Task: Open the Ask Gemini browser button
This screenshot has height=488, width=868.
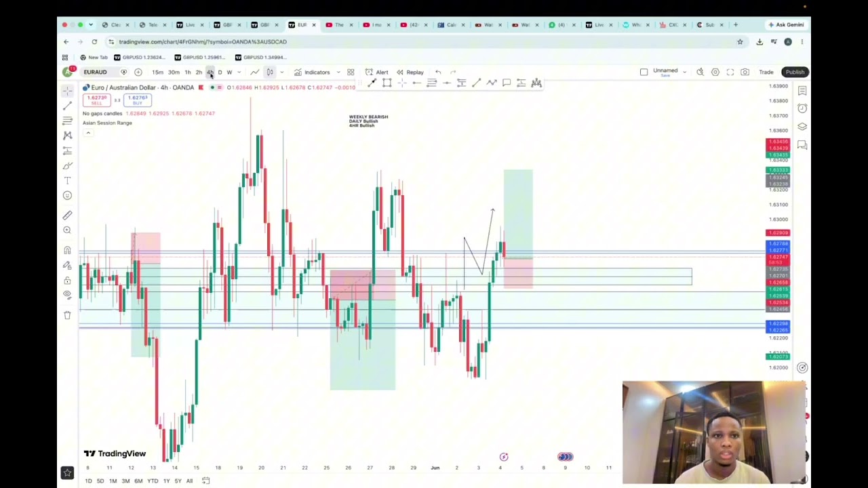Action: click(786, 25)
